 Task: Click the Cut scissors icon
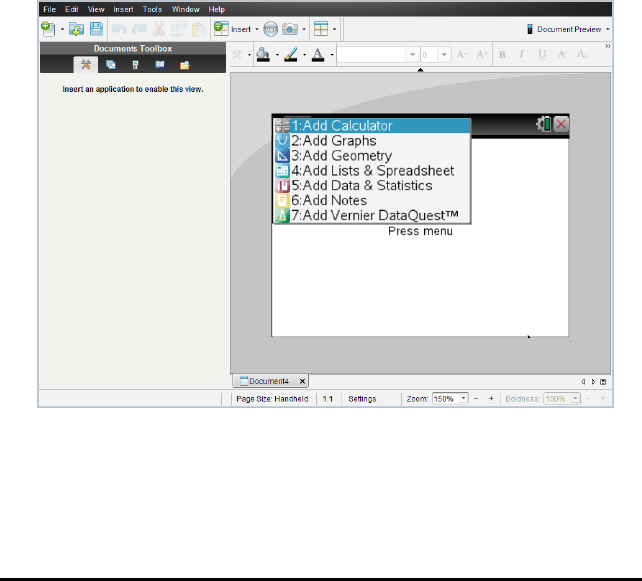pos(159,29)
